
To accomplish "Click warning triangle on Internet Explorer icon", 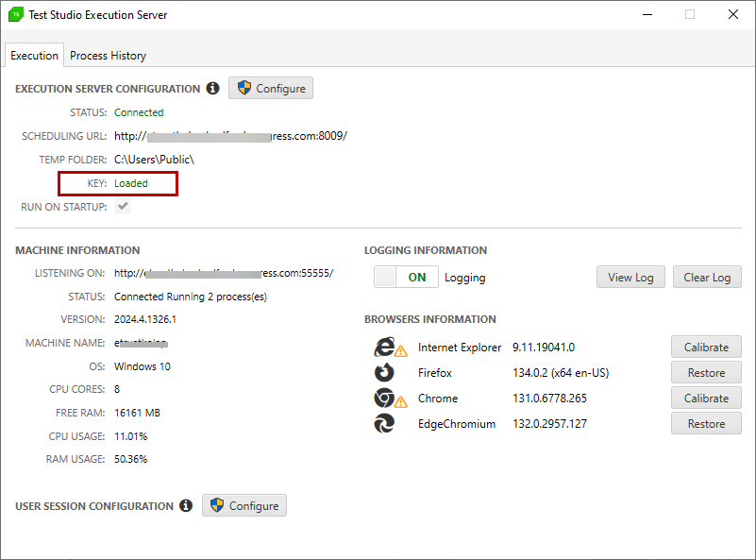I will click(401, 351).
